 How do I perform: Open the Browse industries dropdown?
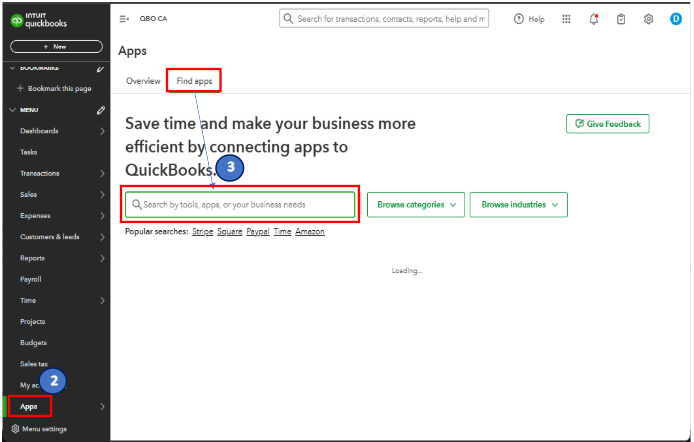point(518,204)
